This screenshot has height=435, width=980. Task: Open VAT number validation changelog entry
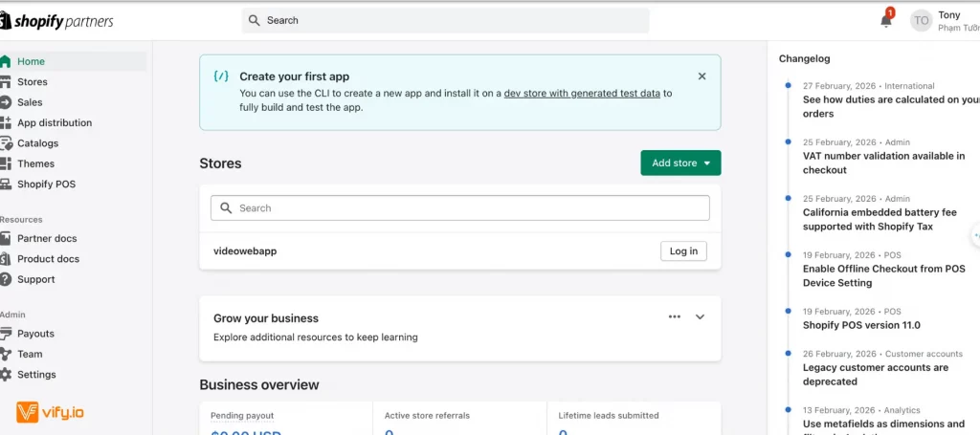pyautogui.click(x=883, y=163)
